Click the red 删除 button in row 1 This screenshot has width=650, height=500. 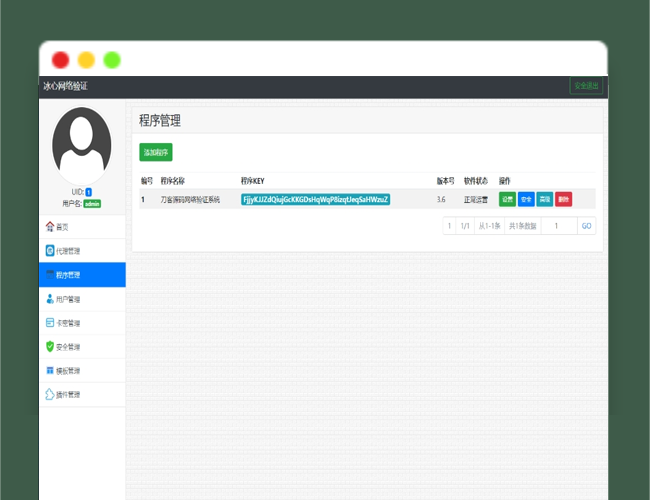[x=563, y=199]
